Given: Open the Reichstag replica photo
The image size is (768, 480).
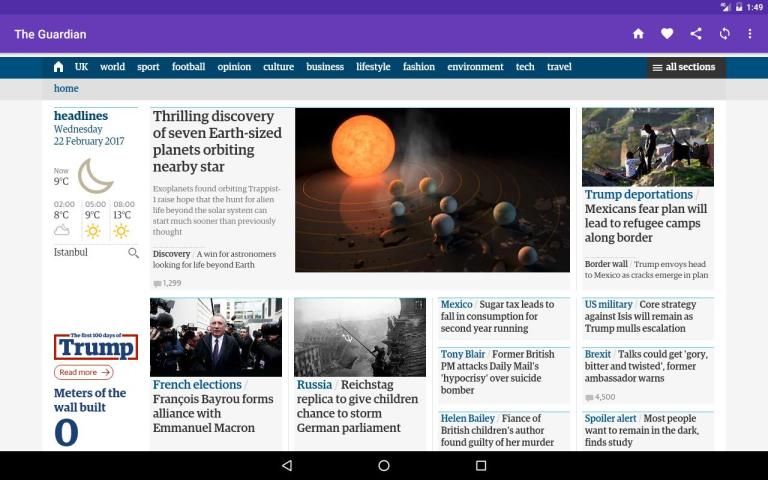Looking at the screenshot, I should (360, 337).
